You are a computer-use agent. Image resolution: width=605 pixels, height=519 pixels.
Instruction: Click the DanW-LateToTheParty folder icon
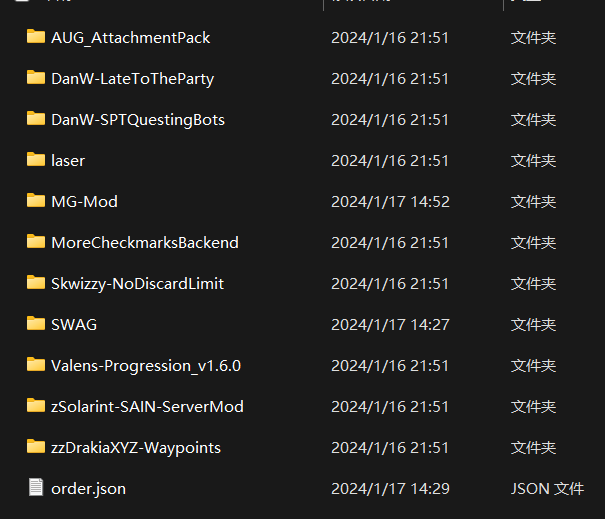pyautogui.click(x=36, y=78)
